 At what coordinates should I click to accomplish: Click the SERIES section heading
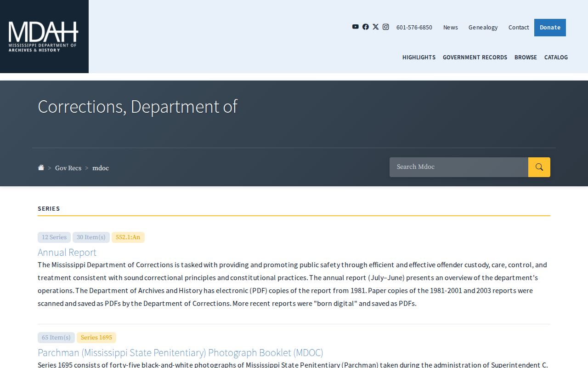(49, 208)
